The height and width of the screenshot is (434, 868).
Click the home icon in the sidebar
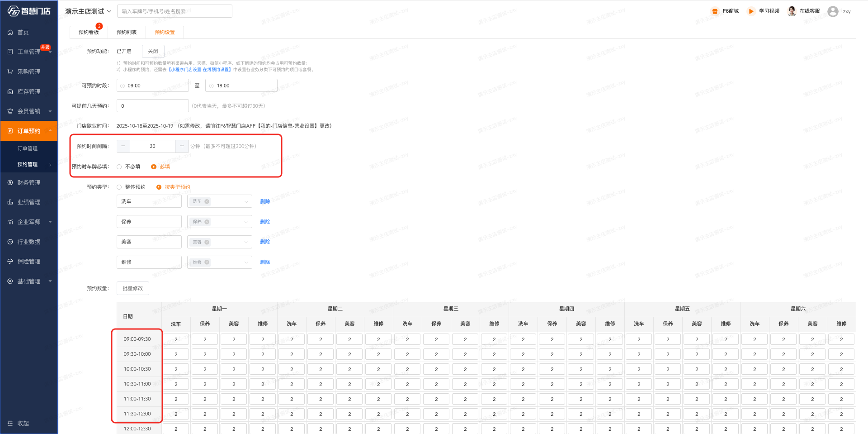point(10,33)
